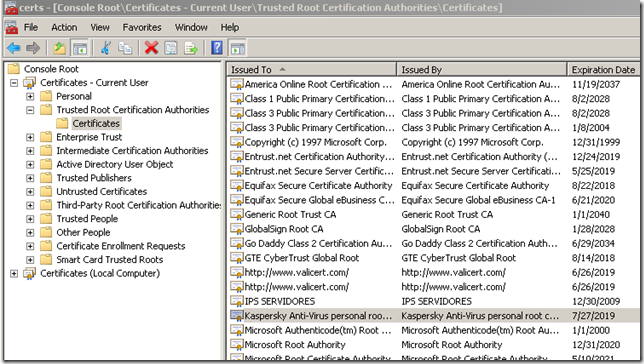Expand the Personal folder node
The height and width of the screenshot is (364, 644).
(30, 96)
